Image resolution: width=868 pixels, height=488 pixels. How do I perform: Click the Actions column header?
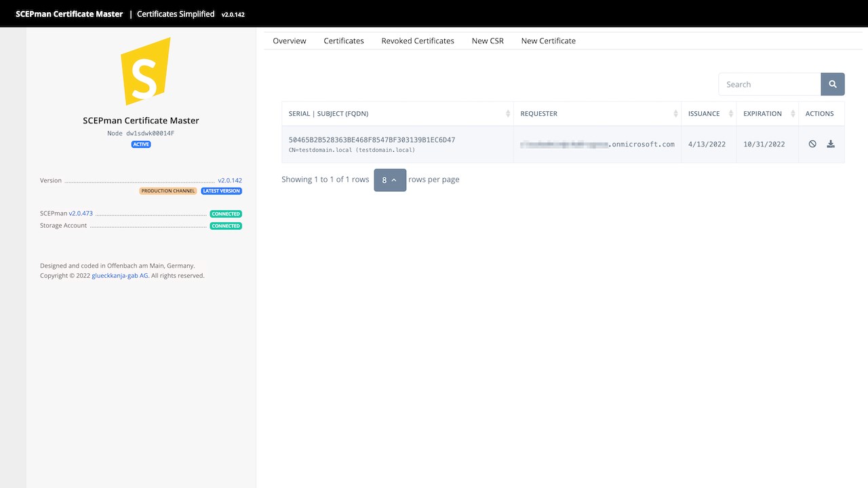point(820,114)
